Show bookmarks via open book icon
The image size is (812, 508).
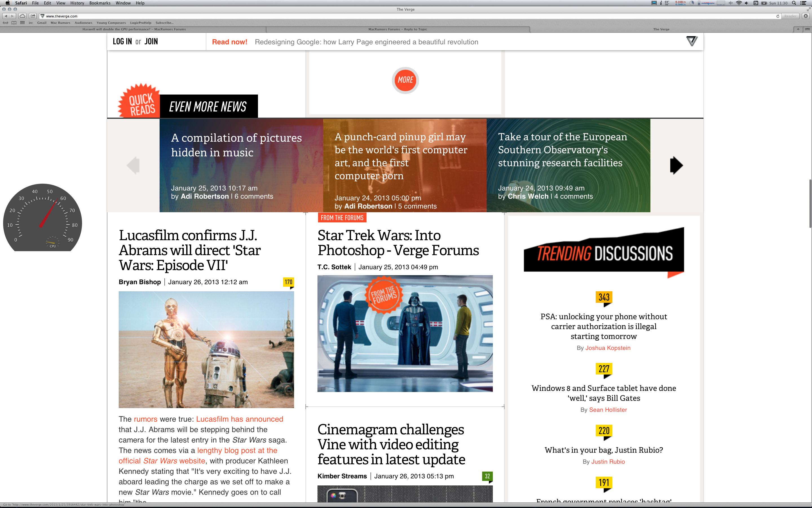[x=14, y=23]
